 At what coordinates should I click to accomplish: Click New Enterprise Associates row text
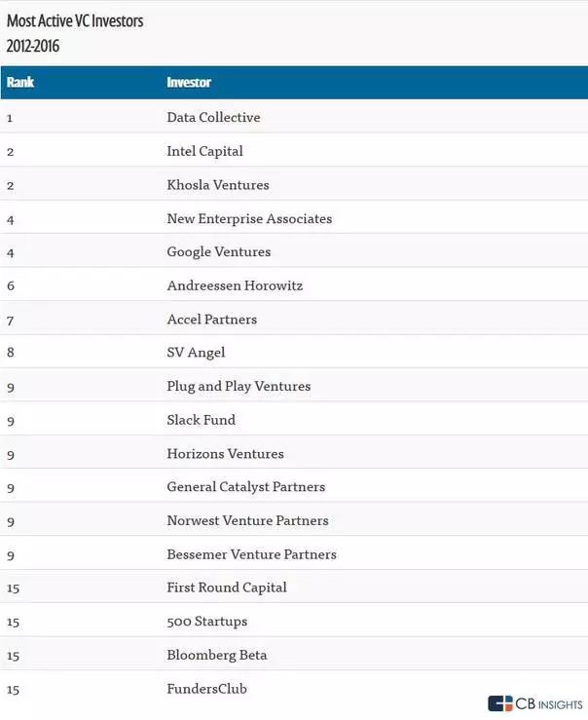249,219
